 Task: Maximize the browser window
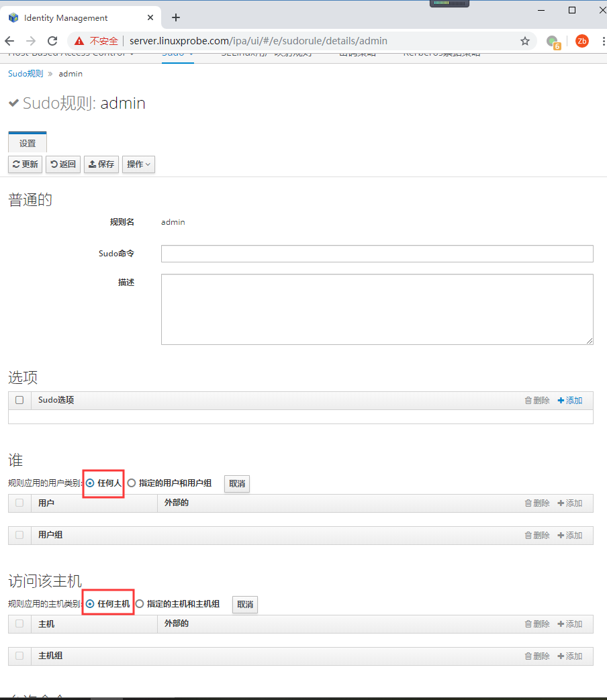coord(571,10)
